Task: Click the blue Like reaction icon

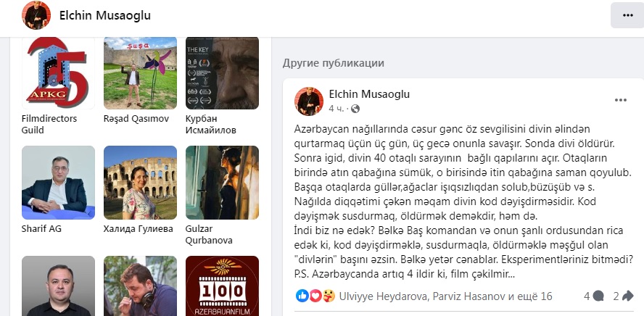Action: click(x=302, y=296)
